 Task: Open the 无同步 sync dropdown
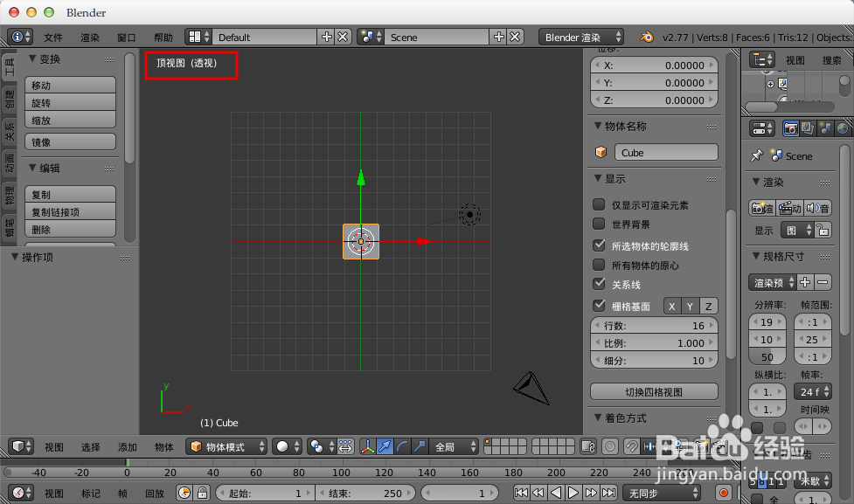[x=662, y=494]
